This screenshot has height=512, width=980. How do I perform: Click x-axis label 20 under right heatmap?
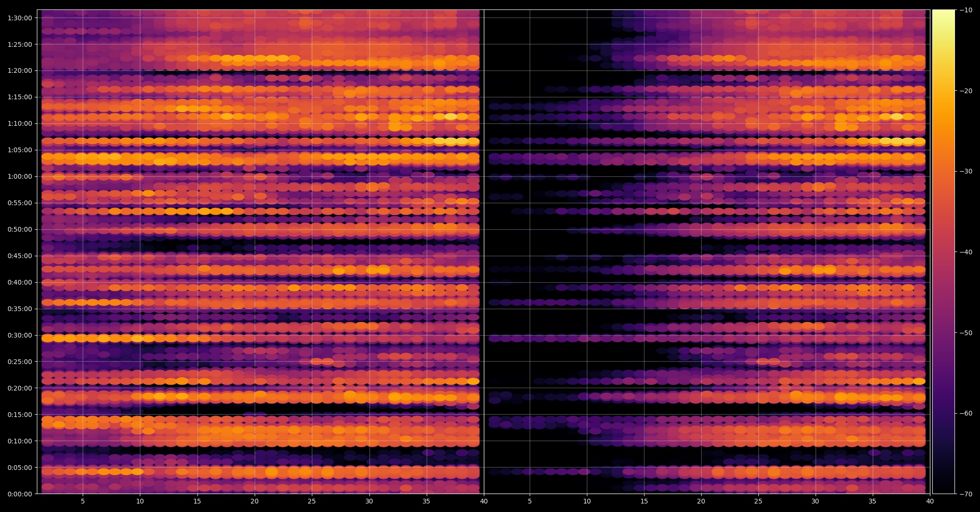[x=701, y=501]
